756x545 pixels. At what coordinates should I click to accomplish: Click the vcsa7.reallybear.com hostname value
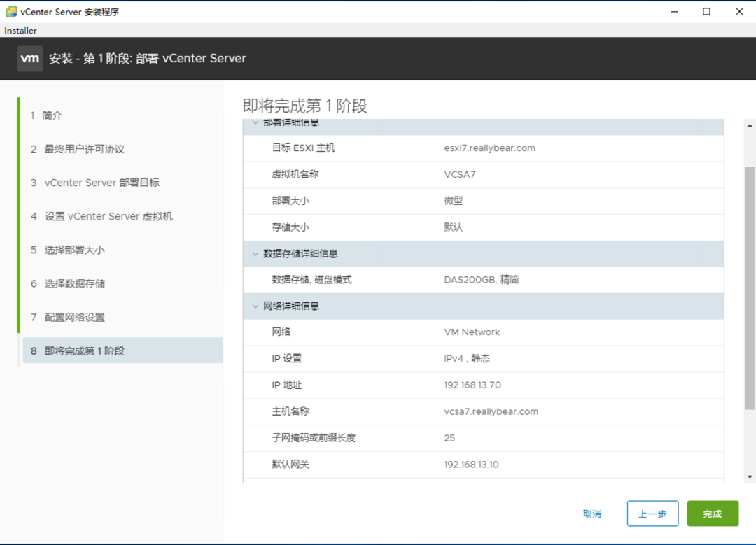[491, 411]
